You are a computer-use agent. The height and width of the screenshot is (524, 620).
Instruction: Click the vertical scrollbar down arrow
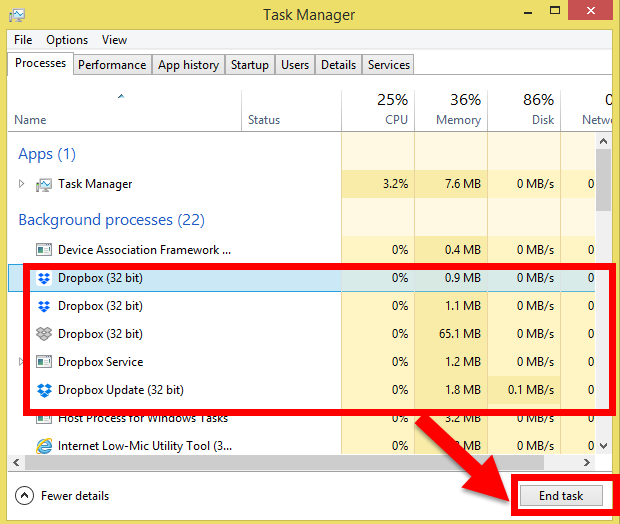pos(603,446)
